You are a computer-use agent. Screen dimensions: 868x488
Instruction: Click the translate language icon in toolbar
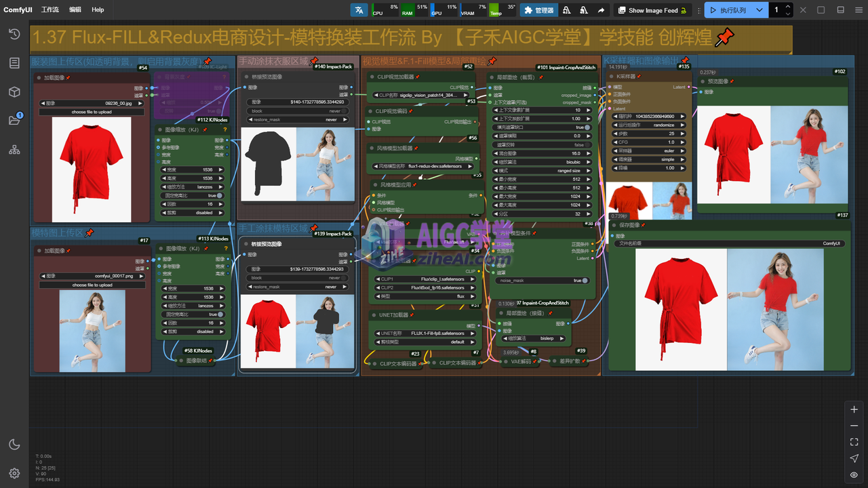pyautogui.click(x=359, y=10)
